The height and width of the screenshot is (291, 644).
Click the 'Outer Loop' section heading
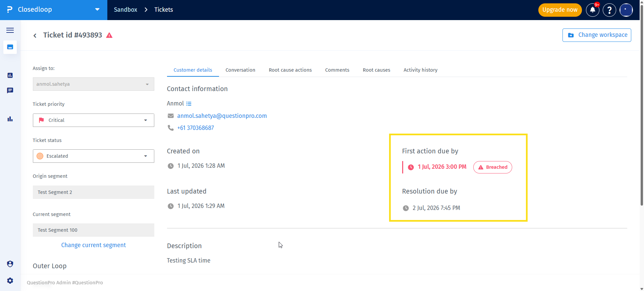50,266
